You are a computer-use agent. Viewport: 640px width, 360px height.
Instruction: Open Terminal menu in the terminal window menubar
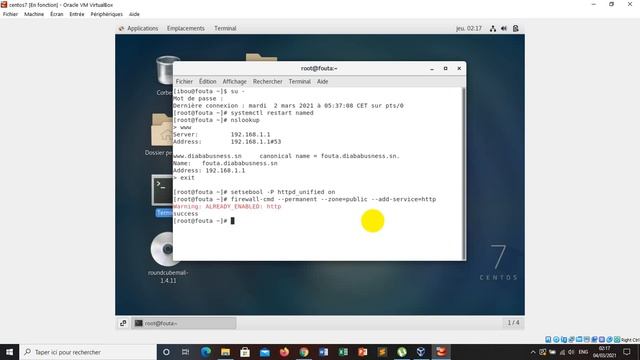[300, 82]
